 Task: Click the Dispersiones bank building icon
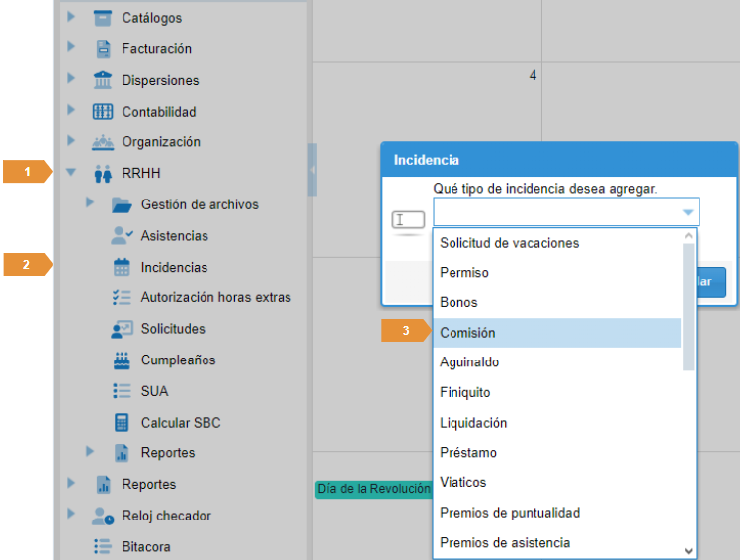point(103,80)
